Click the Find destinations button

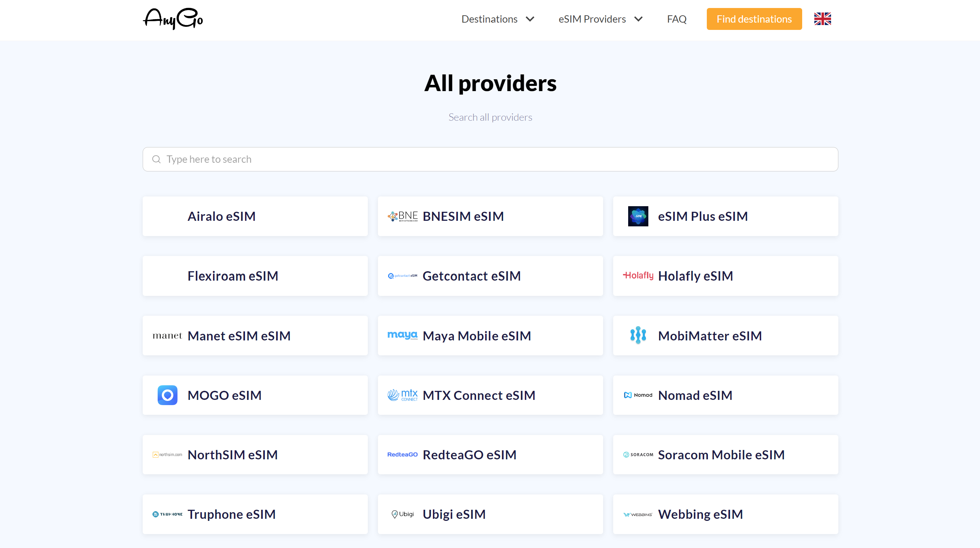pyautogui.click(x=754, y=19)
